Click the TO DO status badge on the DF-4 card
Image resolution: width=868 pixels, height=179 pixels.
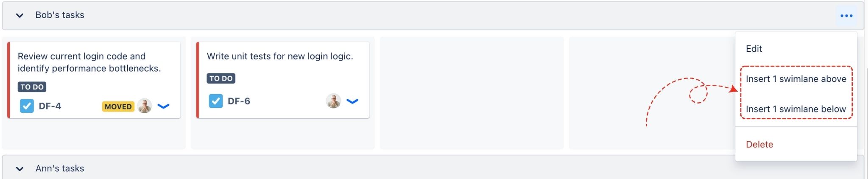click(x=32, y=87)
